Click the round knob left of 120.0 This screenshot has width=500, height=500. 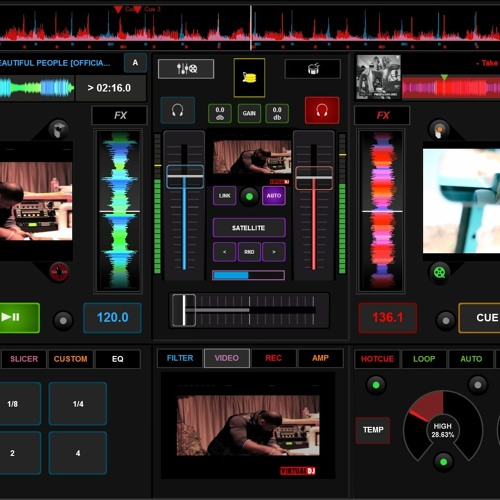pos(63,321)
